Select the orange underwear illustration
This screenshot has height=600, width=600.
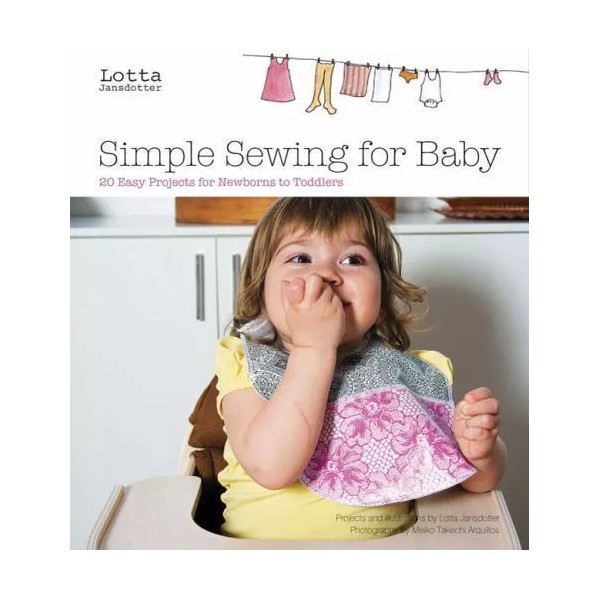(410, 76)
